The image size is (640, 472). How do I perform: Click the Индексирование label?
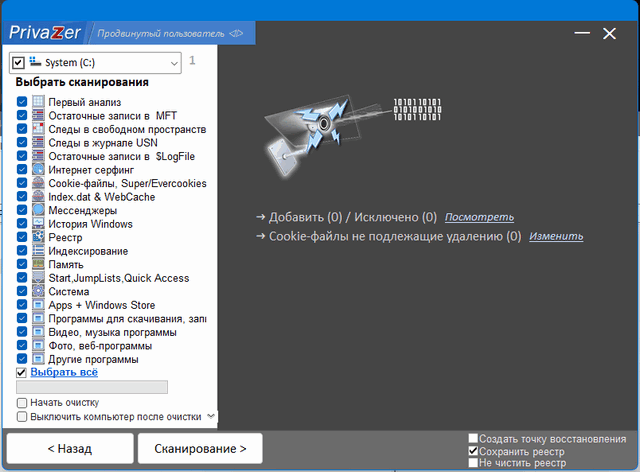(x=88, y=251)
